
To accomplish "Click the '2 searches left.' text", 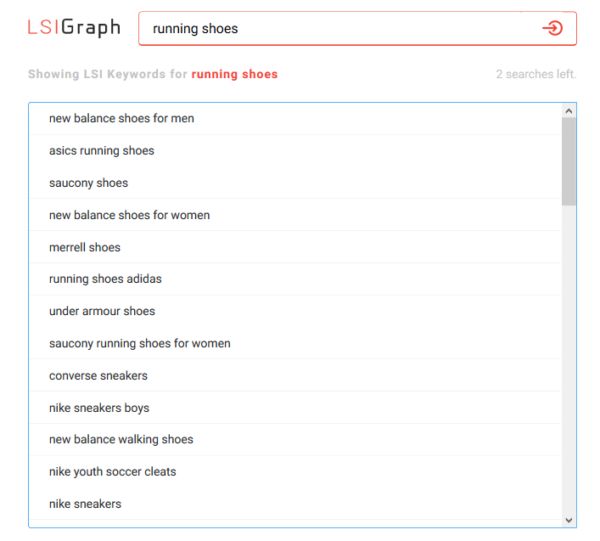I will (535, 74).
